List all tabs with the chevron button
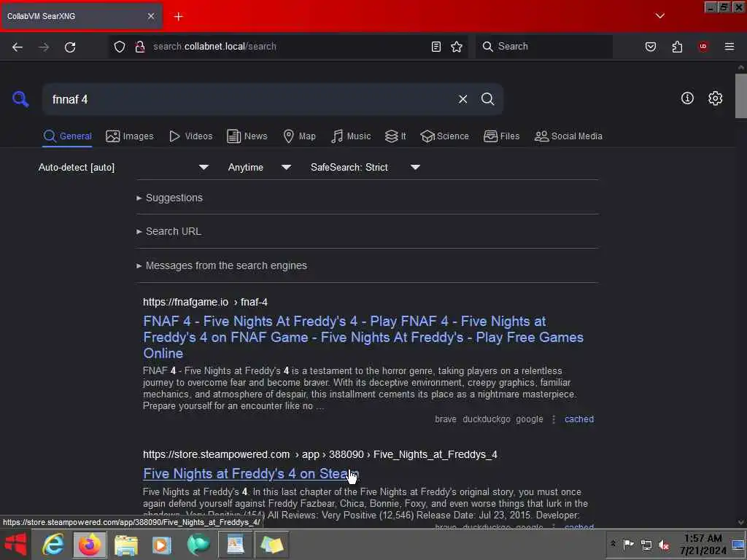Screen dimensions: 747x560 click(659, 16)
